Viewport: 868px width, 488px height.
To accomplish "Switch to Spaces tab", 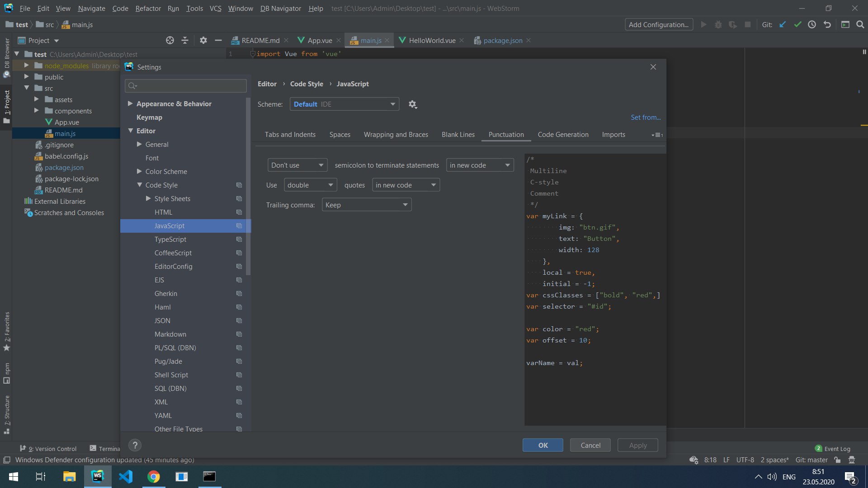I will pos(340,135).
